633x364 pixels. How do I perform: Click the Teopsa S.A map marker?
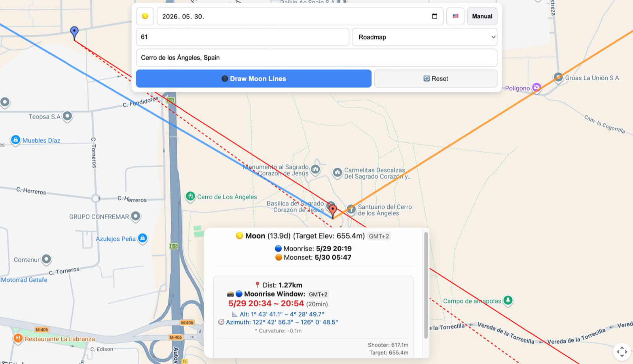point(68,116)
